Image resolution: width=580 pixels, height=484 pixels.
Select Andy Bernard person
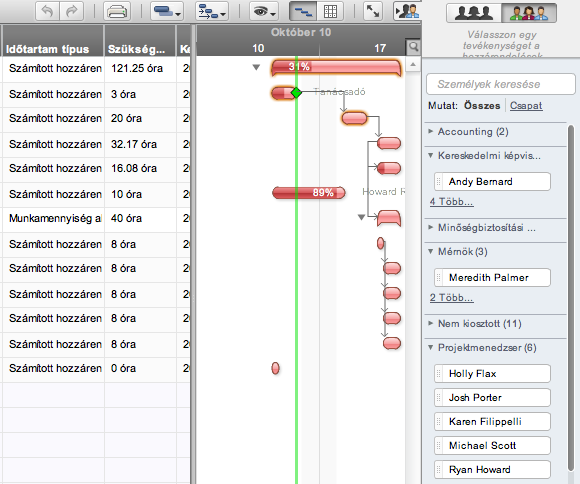click(x=492, y=182)
